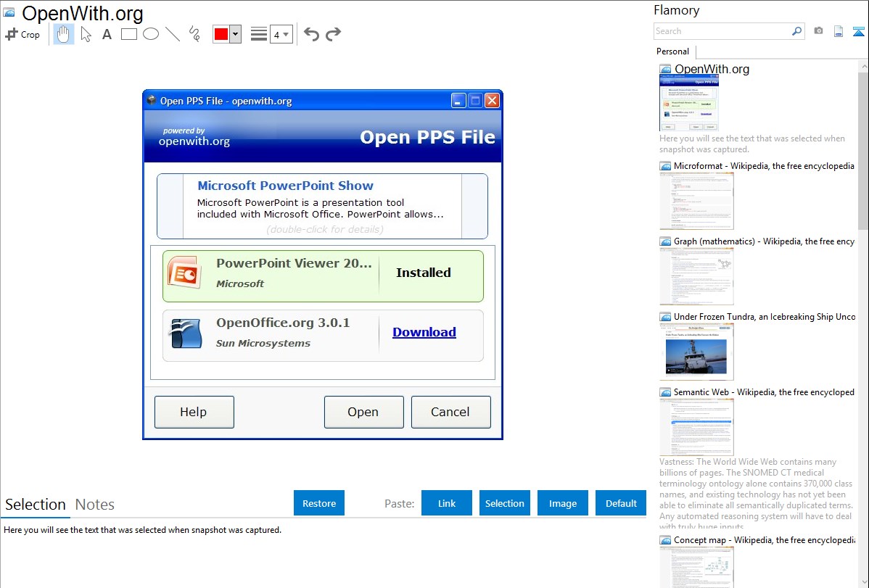
Task: Choose the text annotation tool
Action: [x=107, y=34]
